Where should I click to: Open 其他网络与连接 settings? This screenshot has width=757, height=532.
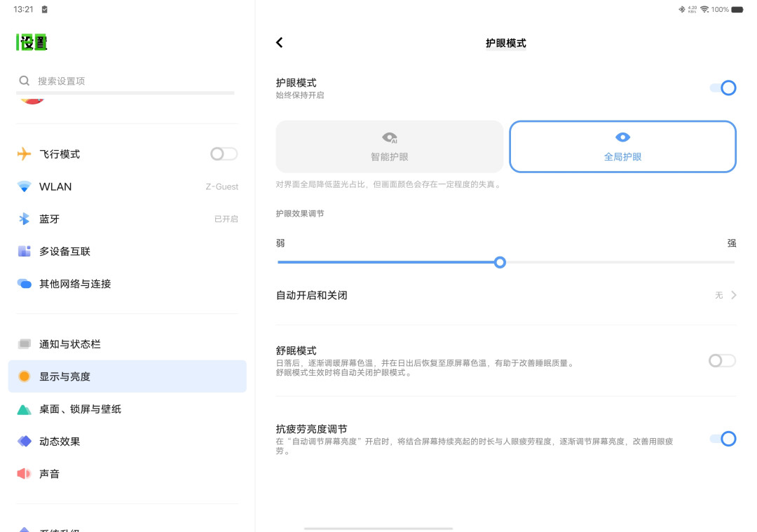click(128, 283)
